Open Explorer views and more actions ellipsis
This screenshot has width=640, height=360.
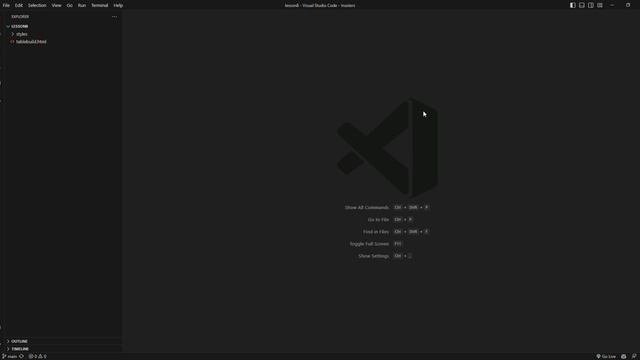(114, 17)
